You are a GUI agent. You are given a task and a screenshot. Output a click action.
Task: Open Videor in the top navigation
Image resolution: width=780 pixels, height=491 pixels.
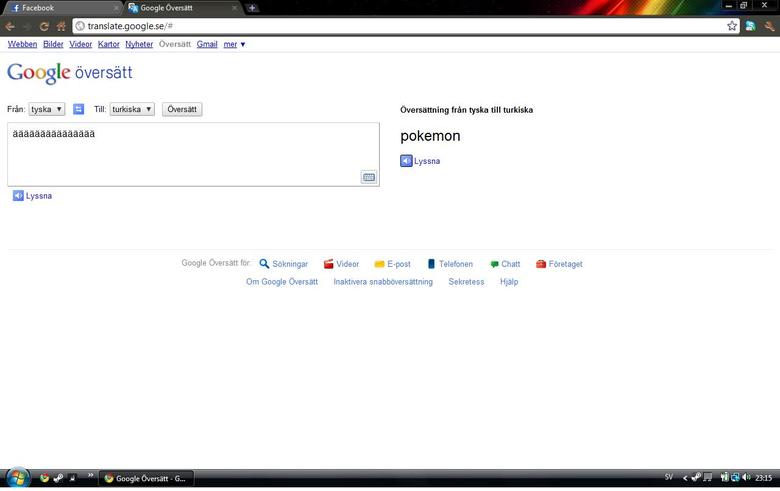[x=81, y=44]
